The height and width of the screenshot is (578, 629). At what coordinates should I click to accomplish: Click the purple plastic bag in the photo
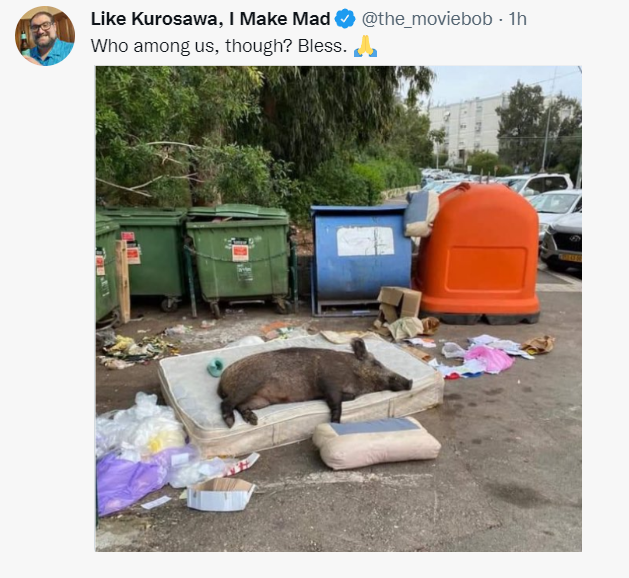[x=132, y=479]
